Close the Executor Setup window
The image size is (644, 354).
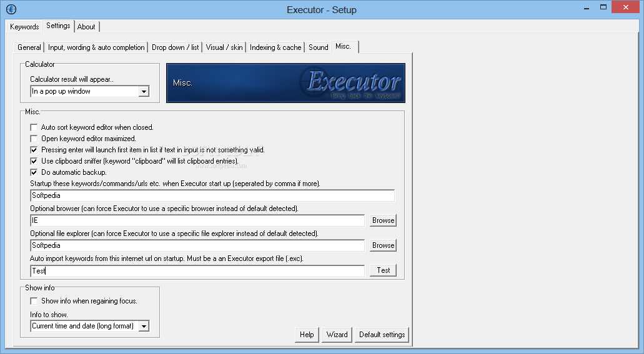point(626,7)
